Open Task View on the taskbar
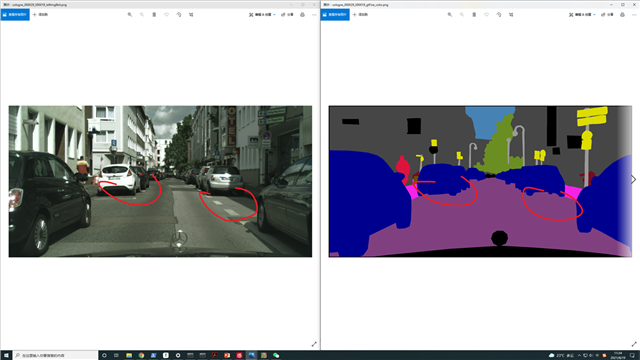 click(116, 356)
